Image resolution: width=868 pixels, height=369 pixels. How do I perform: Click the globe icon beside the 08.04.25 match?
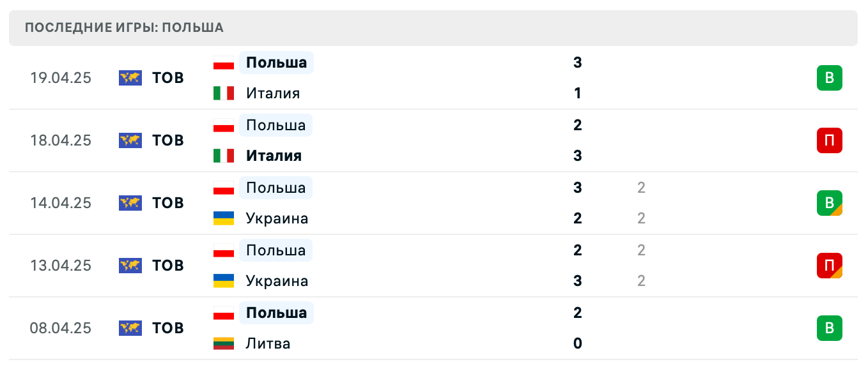[x=130, y=328]
